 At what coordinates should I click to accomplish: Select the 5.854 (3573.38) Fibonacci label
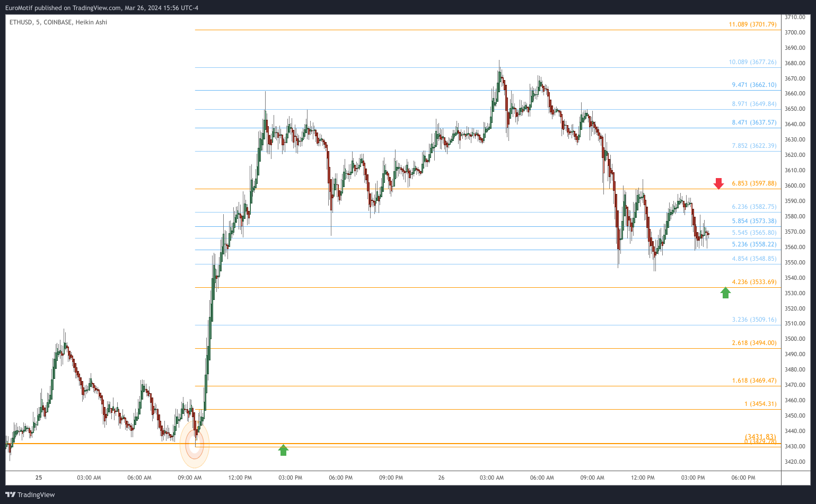(x=754, y=221)
